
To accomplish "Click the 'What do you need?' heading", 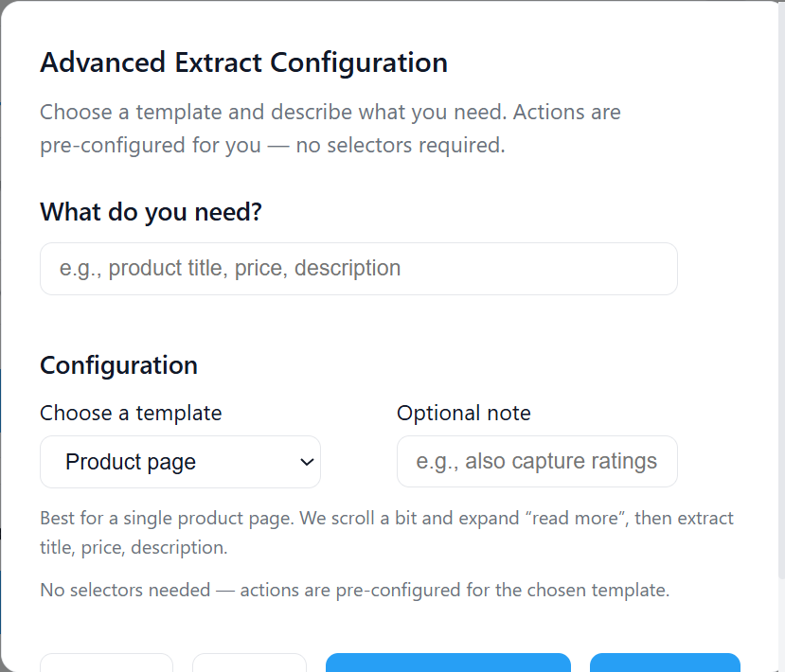I will tap(151, 212).
